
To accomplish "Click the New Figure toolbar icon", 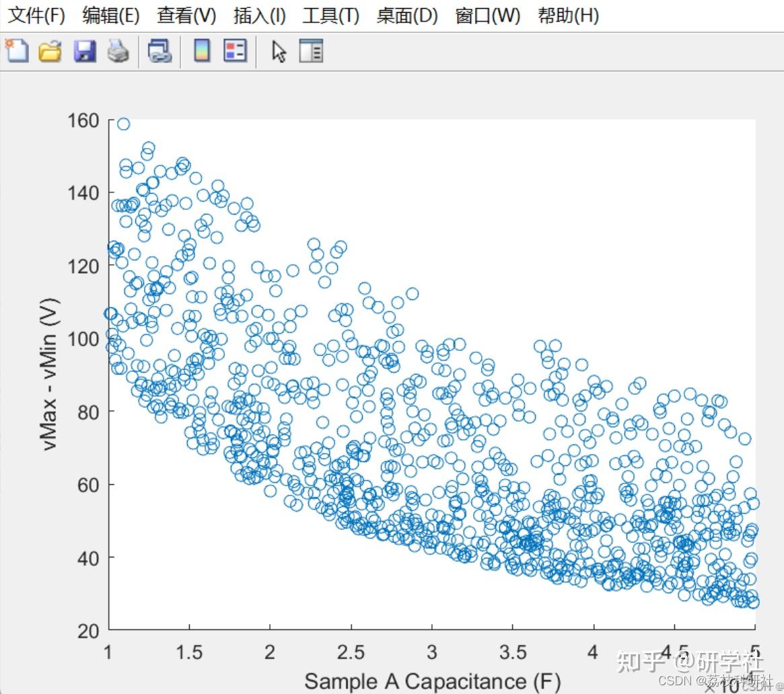I will 17,51.
